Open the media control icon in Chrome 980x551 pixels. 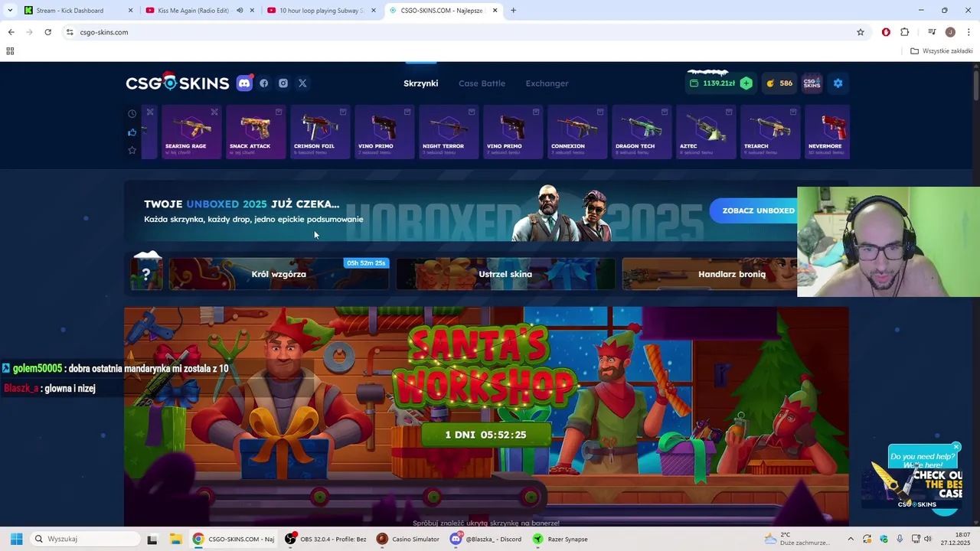pyautogui.click(x=932, y=32)
